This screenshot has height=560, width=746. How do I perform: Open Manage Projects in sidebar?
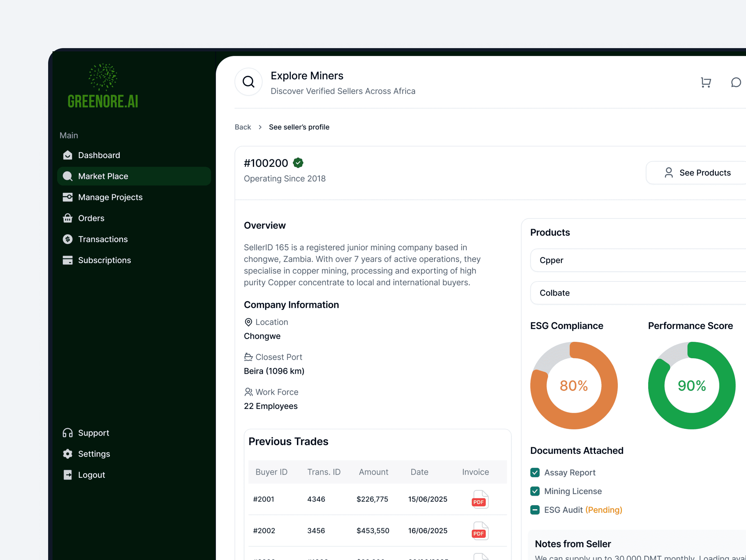[x=110, y=197]
